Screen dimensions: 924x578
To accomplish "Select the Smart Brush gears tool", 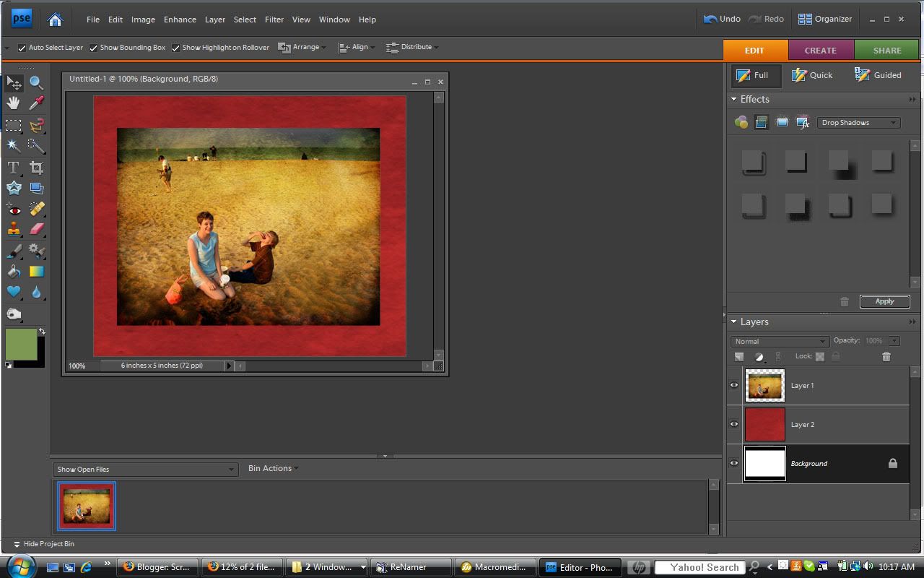I will pos(36,251).
